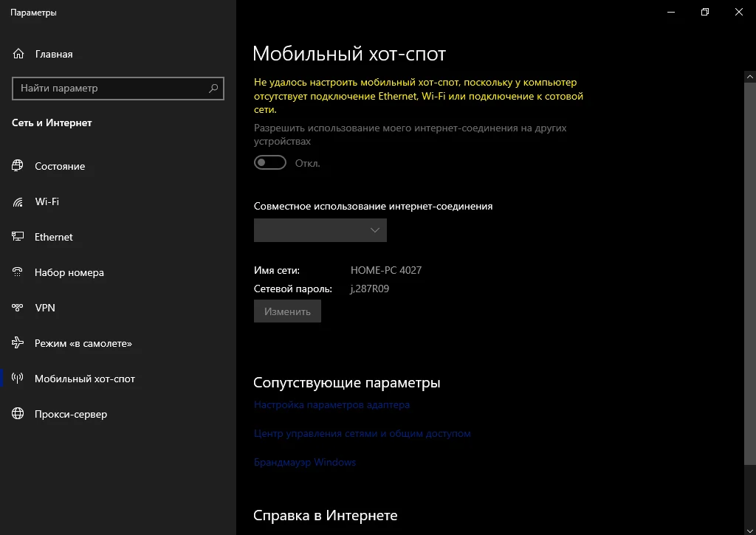Click the Status globe icon
This screenshot has width=756, height=535.
click(18, 166)
